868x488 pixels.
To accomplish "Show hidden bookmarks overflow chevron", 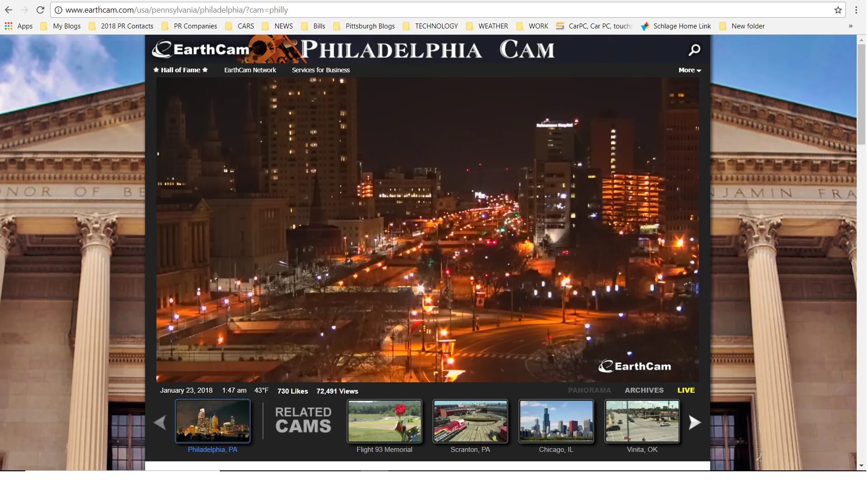I will pyautogui.click(x=850, y=26).
